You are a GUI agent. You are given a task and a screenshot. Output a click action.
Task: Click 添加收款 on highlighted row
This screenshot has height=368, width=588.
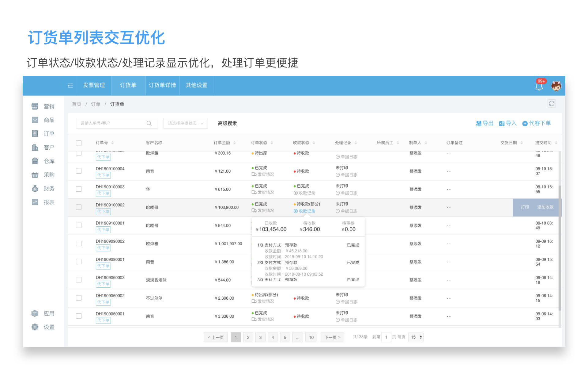[545, 207]
